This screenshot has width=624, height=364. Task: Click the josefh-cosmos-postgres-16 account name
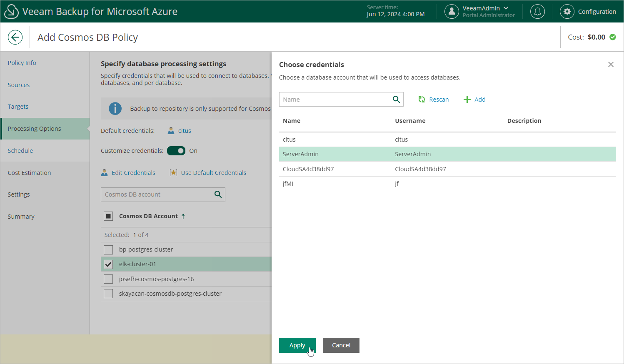coord(156,279)
